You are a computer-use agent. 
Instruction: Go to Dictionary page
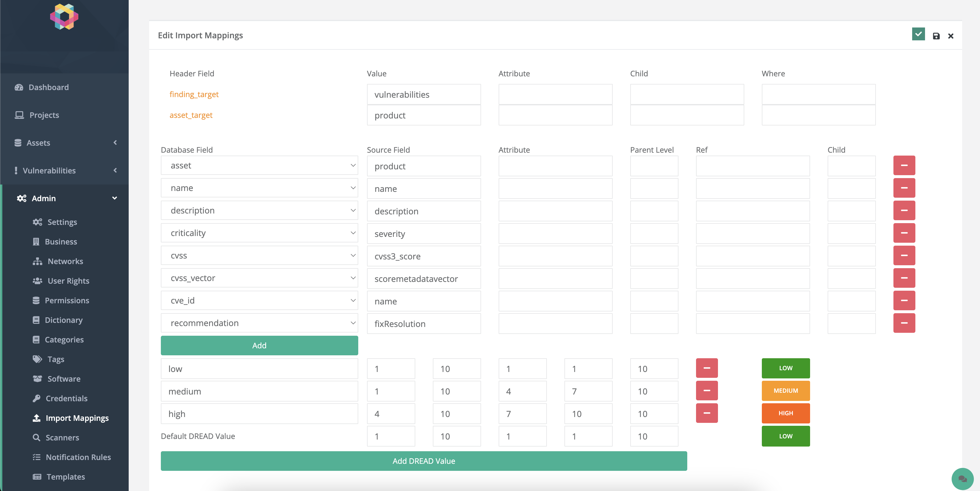(57, 320)
